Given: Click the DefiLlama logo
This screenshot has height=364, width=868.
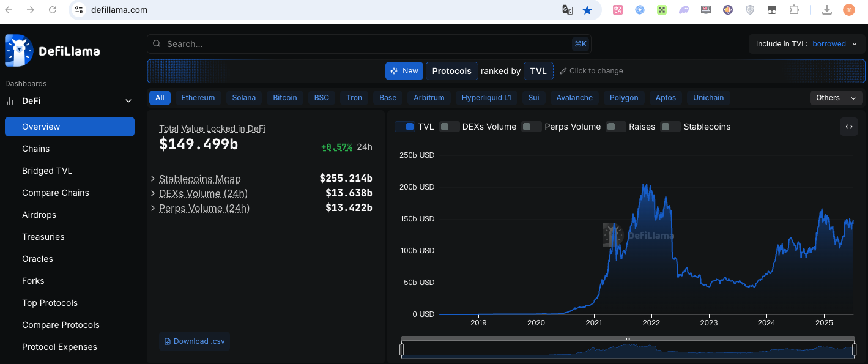Looking at the screenshot, I should click(x=53, y=51).
